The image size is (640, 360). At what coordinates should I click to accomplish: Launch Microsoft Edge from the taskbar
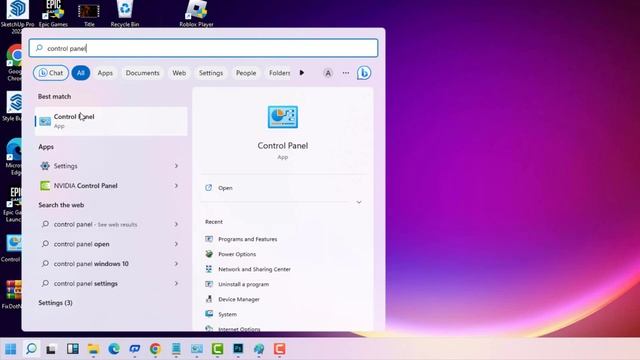coord(114,349)
